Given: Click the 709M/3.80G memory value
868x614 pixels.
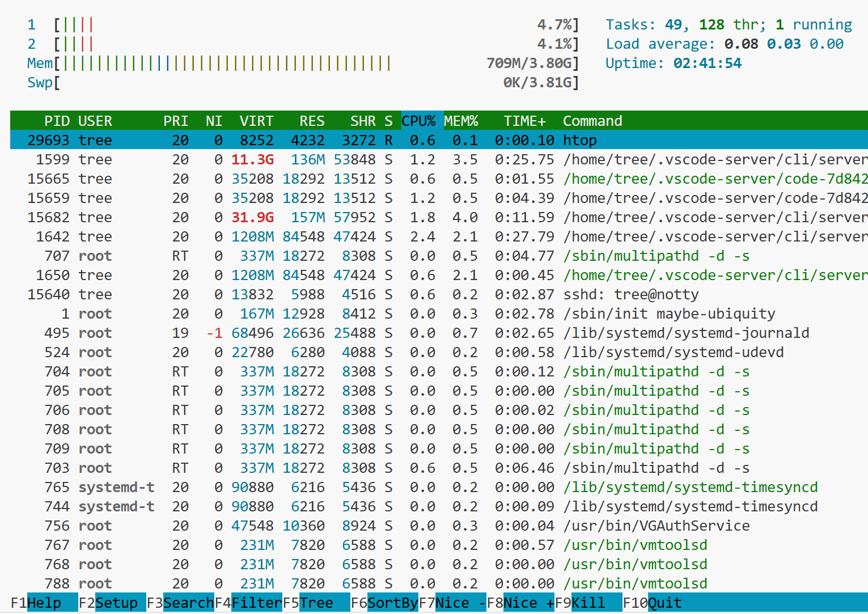Looking at the screenshot, I should click(x=529, y=63).
